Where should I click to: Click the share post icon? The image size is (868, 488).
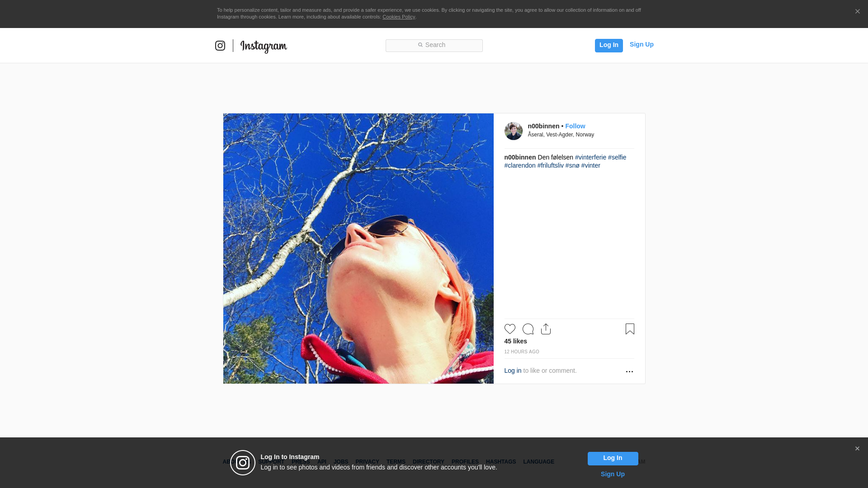tap(546, 329)
